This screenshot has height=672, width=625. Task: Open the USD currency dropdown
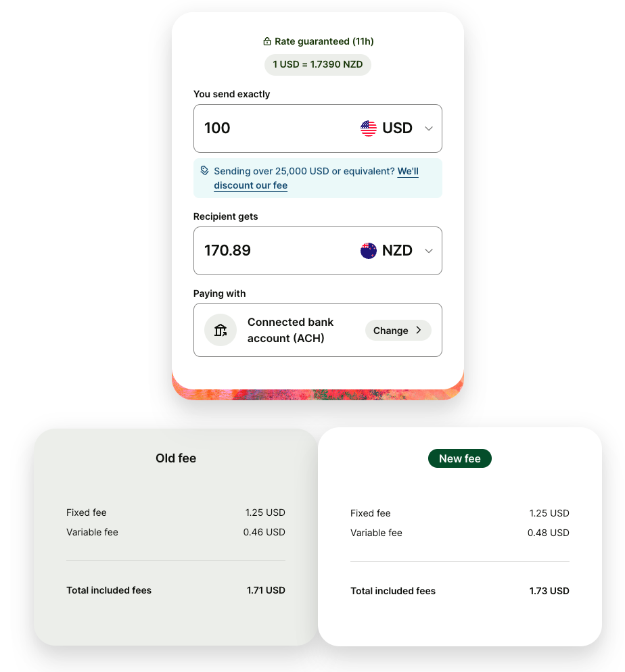pyautogui.click(x=396, y=128)
